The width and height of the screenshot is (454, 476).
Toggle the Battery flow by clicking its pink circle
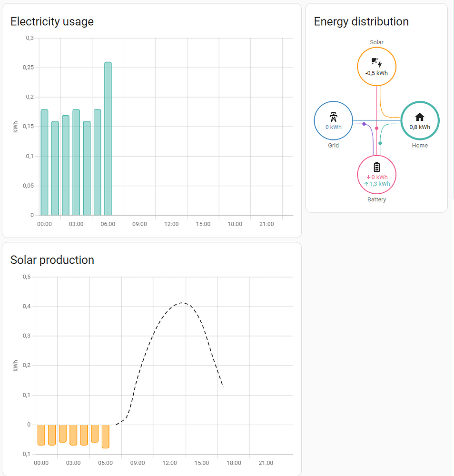(x=376, y=175)
